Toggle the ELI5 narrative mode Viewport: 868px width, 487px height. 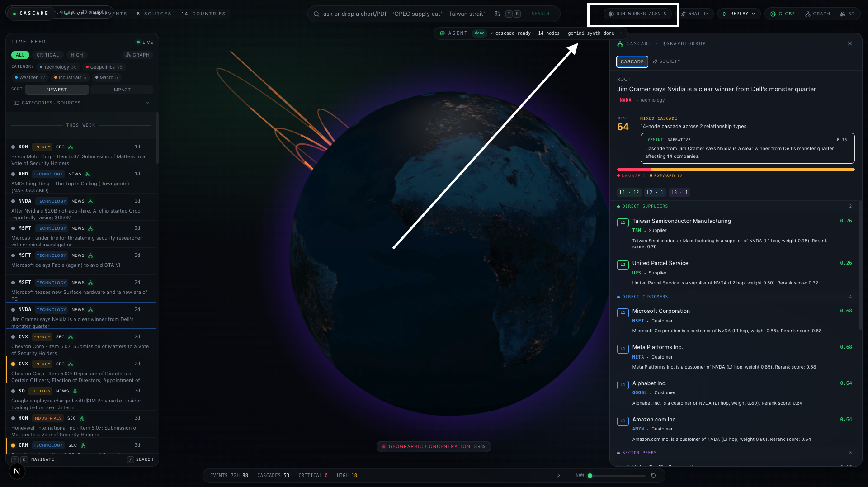[x=842, y=140]
